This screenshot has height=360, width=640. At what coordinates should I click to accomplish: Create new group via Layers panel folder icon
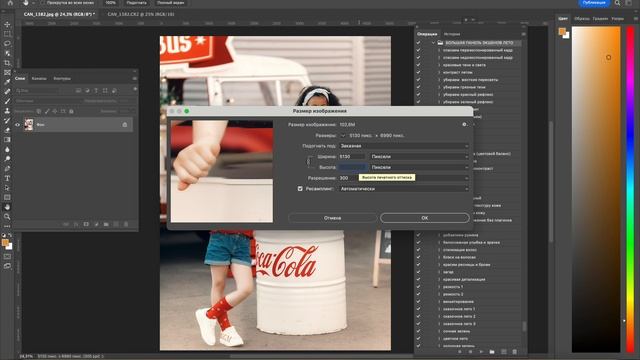(106, 224)
